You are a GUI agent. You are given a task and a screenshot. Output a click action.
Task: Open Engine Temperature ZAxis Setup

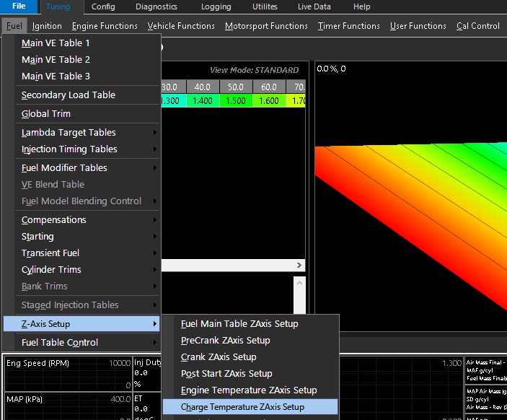pyautogui.click(x=250, y=390)
